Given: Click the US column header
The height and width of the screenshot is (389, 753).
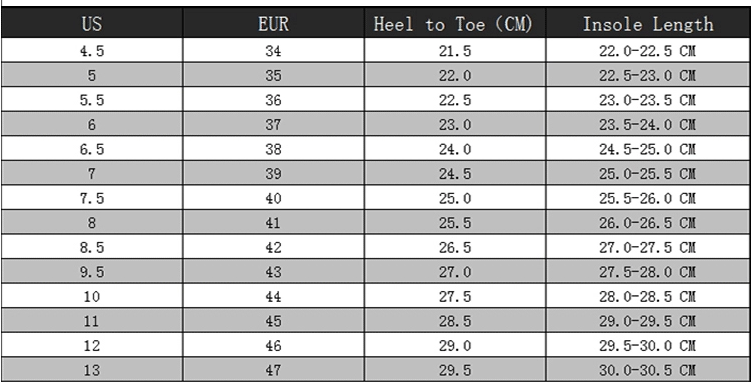Looking at the screenshot, I should pos(92,23).
